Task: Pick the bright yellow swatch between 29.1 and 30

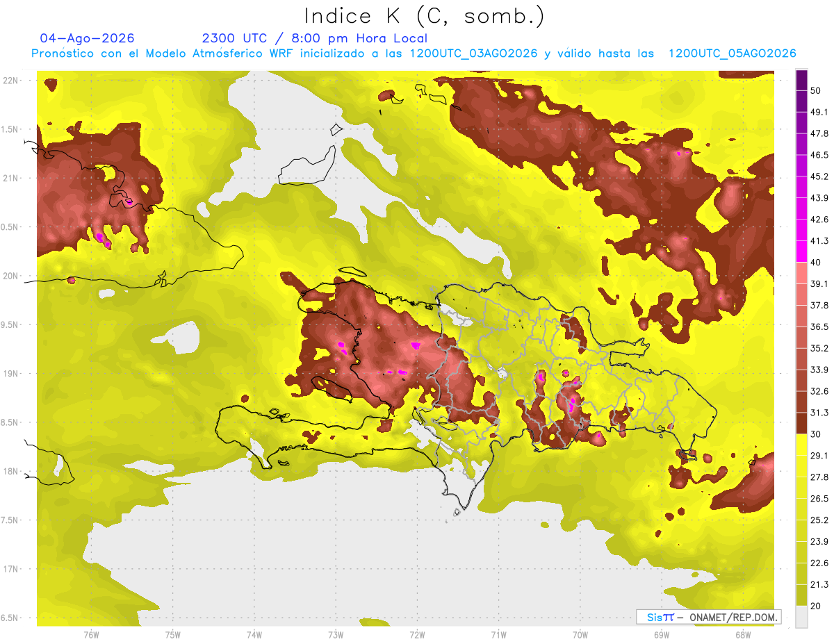Action: (801, 445)
